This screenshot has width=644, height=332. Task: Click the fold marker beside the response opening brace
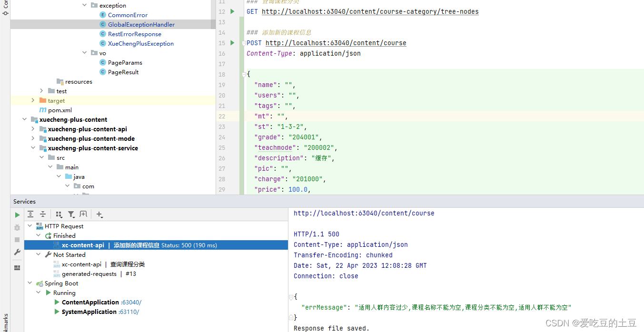(x=291, y=297)
